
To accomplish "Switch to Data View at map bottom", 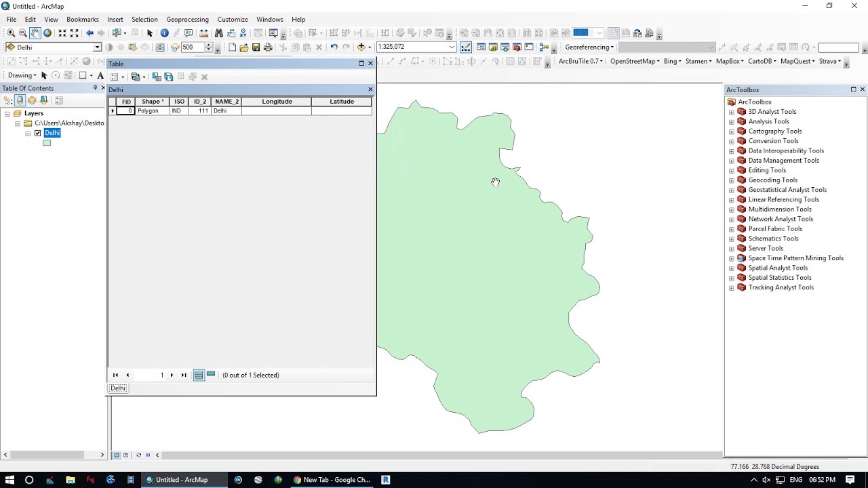I will tap(117, 455).
